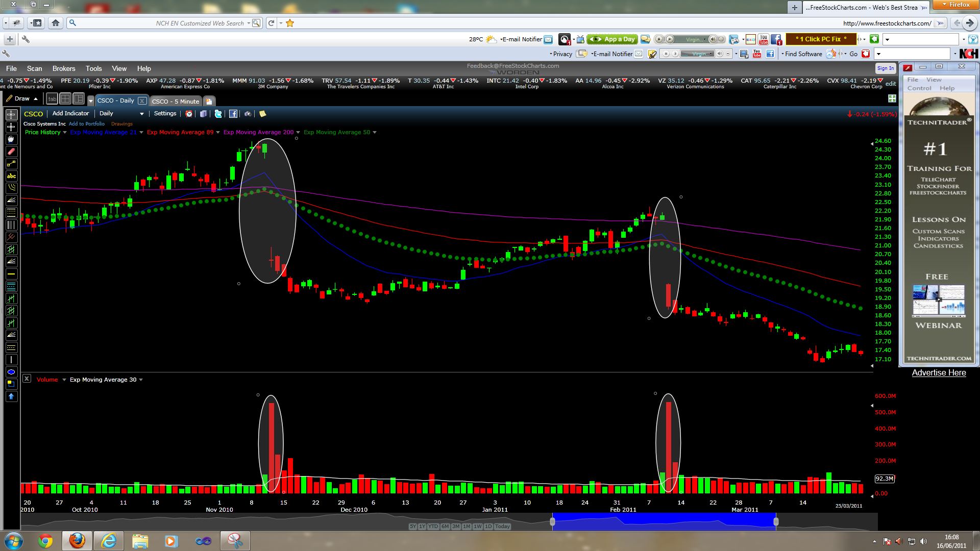Open the File menu
The width and height of the screenshot is (980, 551).
(x=11, y=68)
